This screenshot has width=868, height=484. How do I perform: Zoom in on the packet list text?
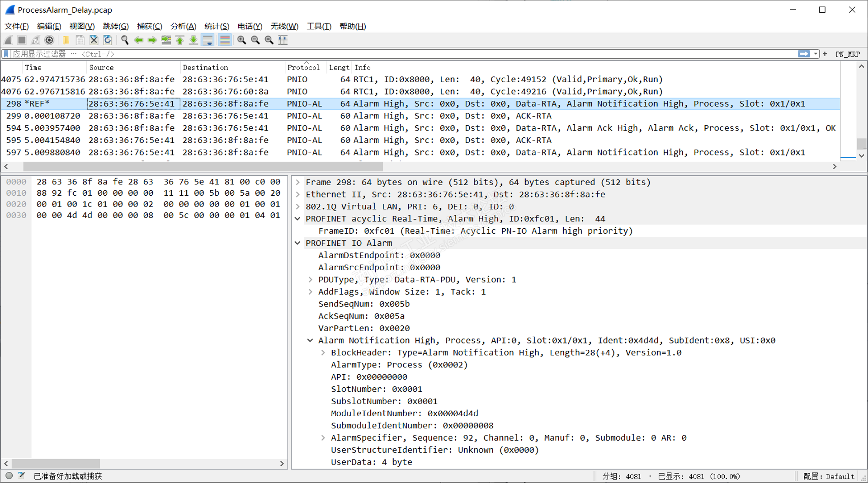(x=241, y=40)
